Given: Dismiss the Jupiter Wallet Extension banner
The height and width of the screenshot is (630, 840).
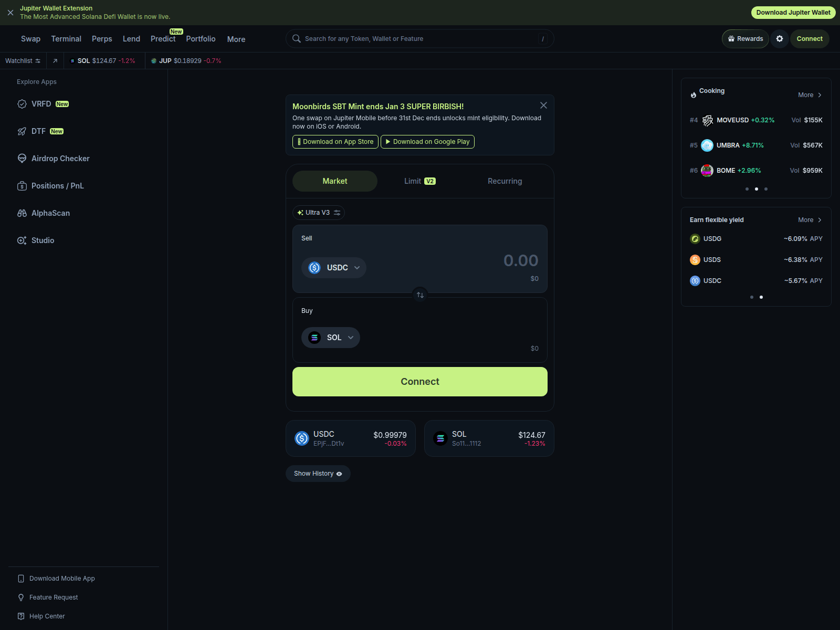Looking at the screenshot, I should [10, 13].
